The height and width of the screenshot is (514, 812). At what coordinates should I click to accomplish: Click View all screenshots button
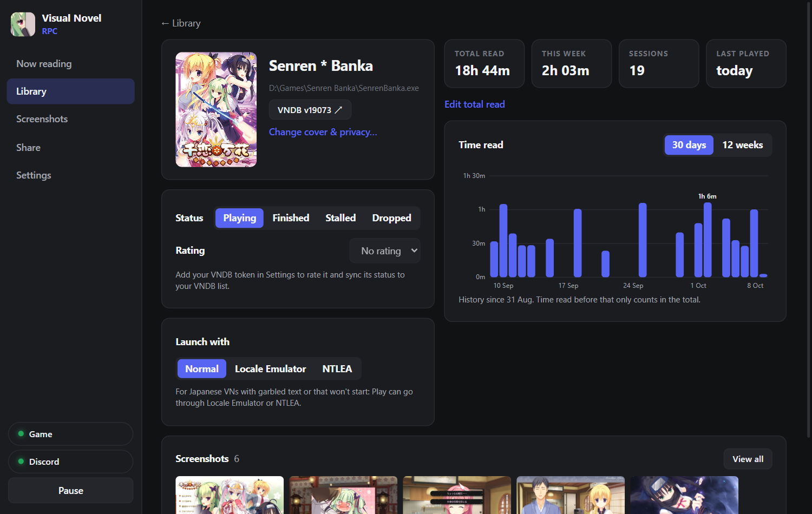[748, 459]
